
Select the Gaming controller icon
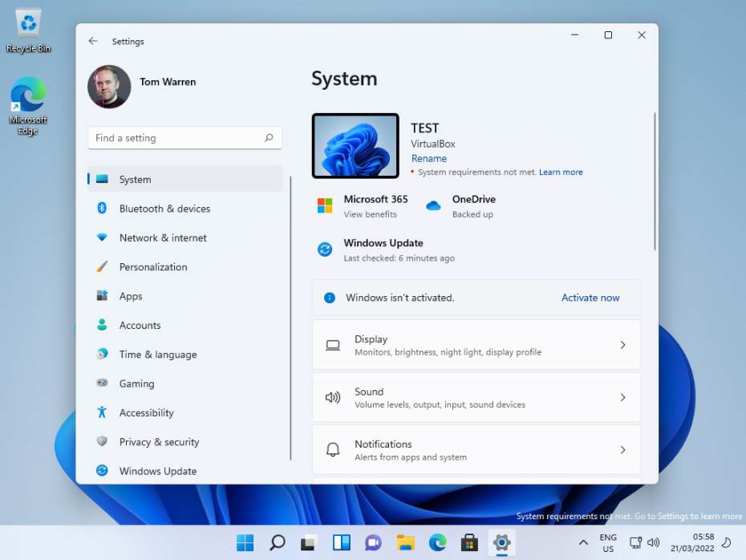pyautogui.click(x=103, y=383)
